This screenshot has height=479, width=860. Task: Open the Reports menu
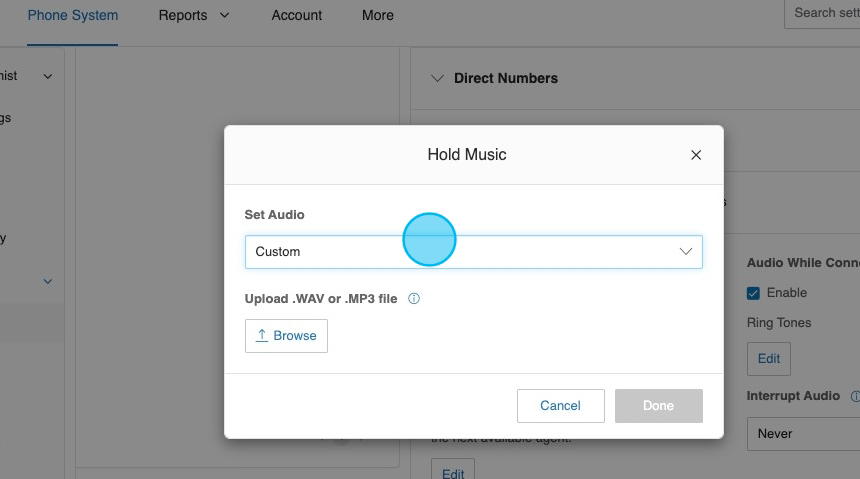(x=193, y=15)
